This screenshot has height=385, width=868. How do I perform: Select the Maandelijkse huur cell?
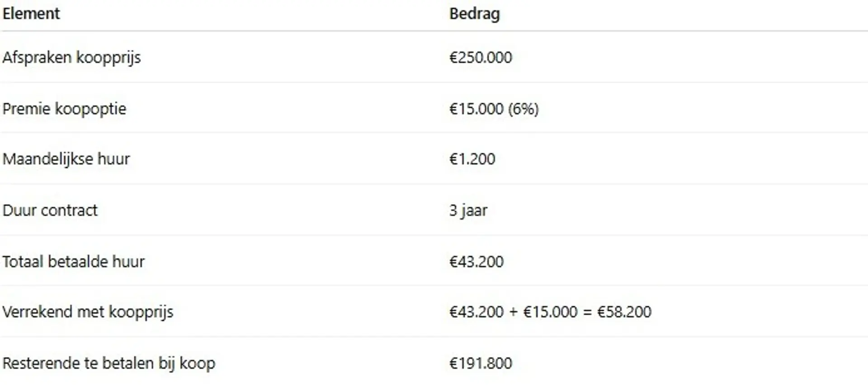(x=66, y=159)
